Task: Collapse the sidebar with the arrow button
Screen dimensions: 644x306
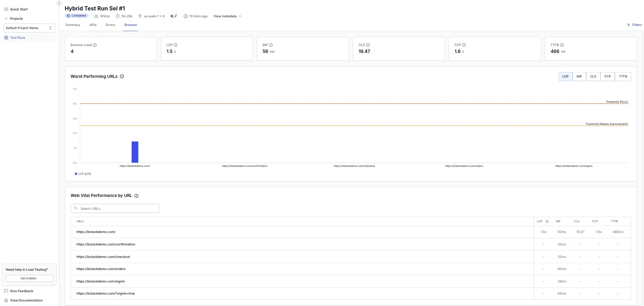Action: 59,3
